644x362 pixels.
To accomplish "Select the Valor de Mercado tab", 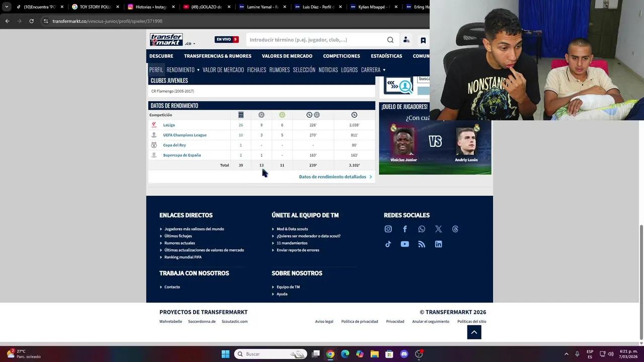I will pos(223,70).
